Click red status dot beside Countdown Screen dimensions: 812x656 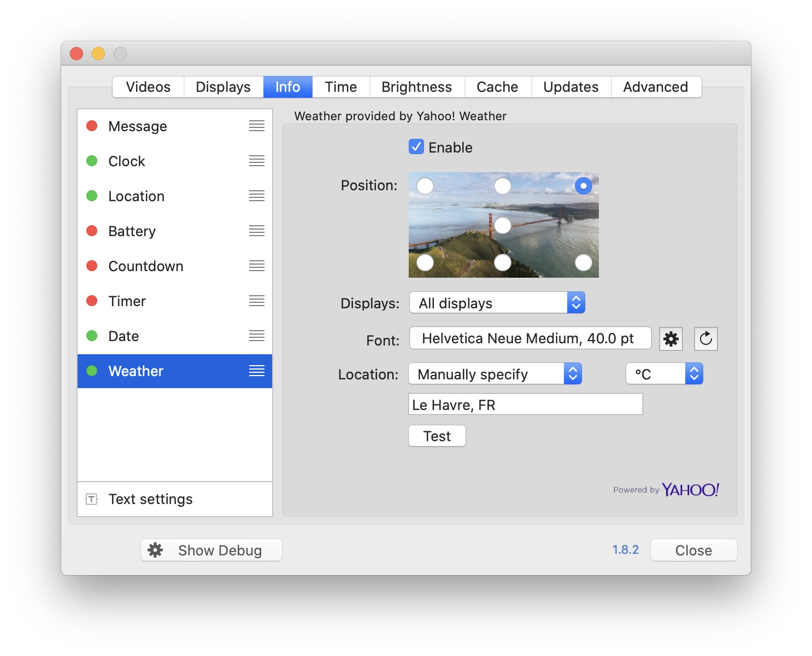92,266
